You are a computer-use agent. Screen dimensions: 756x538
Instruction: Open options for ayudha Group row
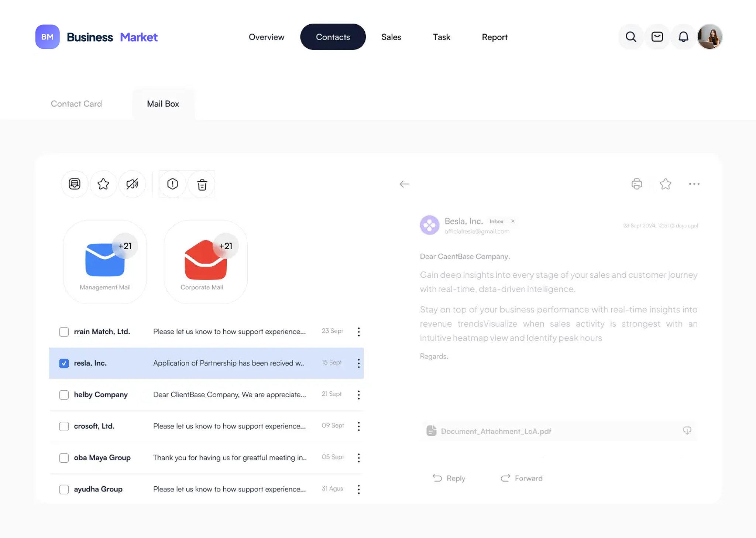(x=358, y=489)
